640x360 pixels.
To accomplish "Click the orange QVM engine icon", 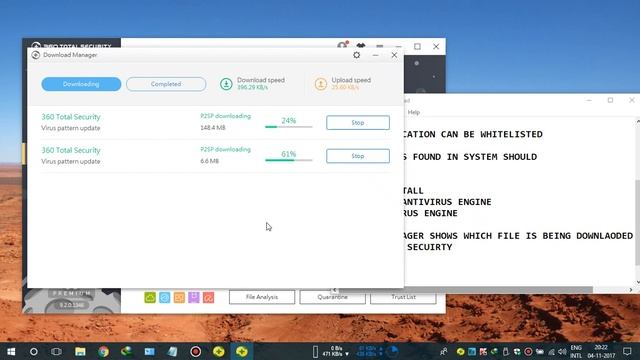I will click(179, 298).
